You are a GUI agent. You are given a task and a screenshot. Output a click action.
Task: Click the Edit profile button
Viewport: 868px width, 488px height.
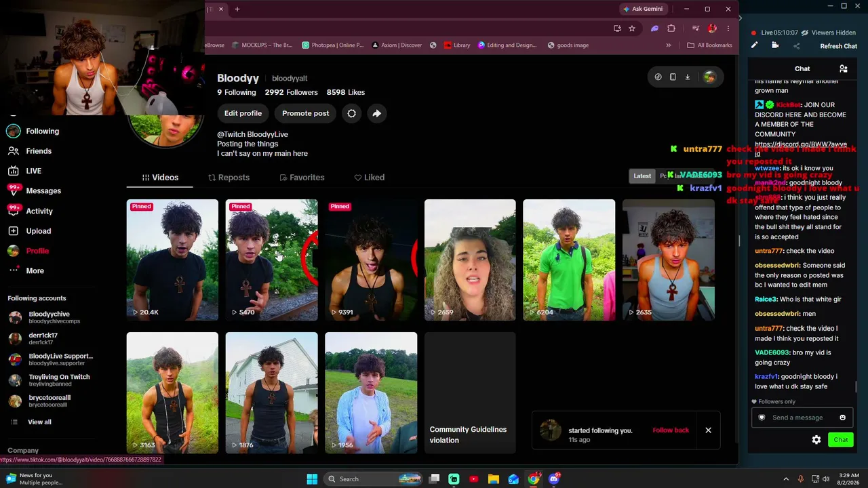[x=243, y=113]
